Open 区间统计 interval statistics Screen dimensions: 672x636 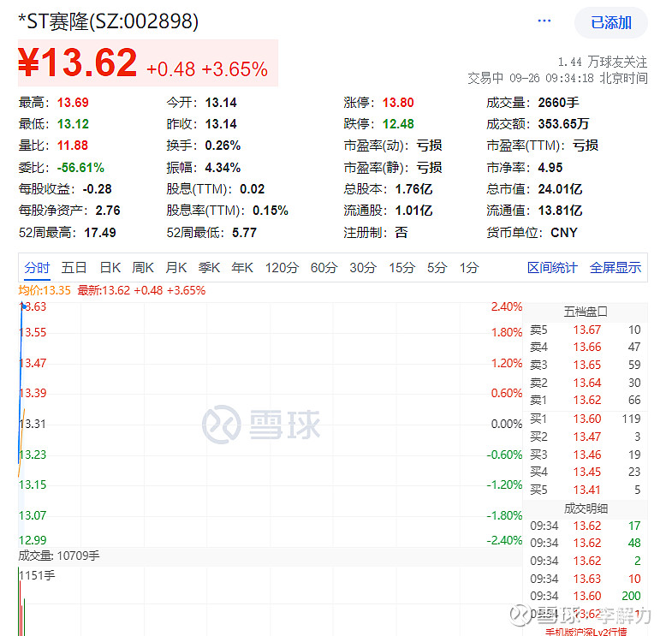point(552,268)
